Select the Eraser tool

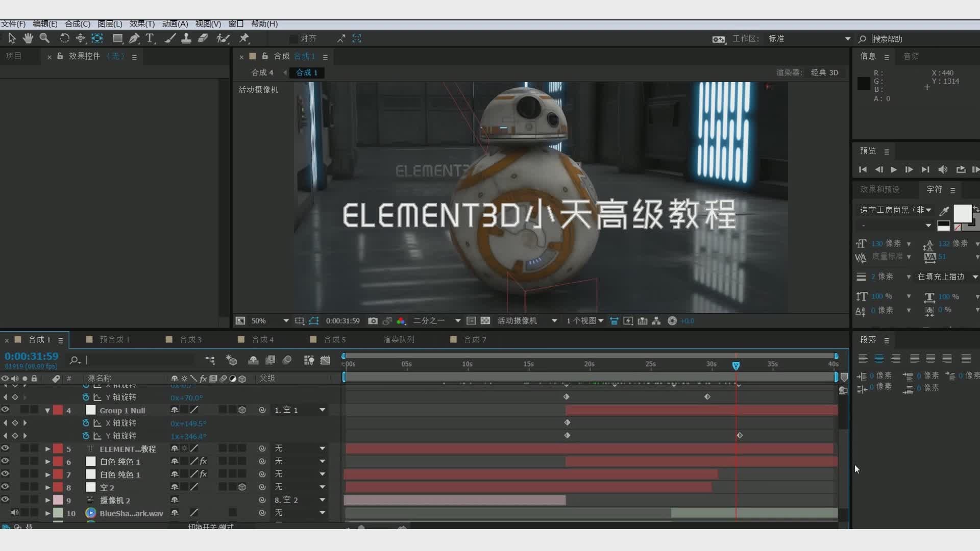click(x=203, y=38)
